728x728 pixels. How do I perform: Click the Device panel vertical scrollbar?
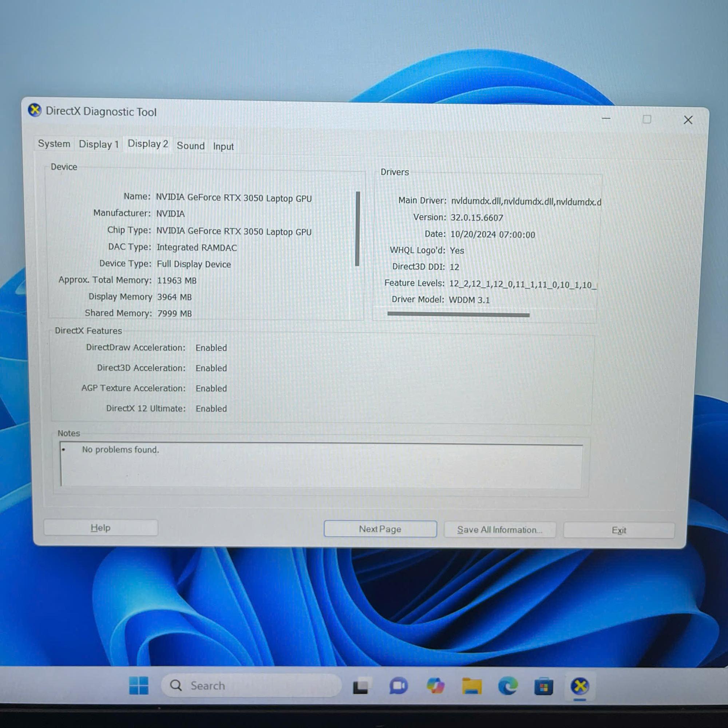pos(357,229)
